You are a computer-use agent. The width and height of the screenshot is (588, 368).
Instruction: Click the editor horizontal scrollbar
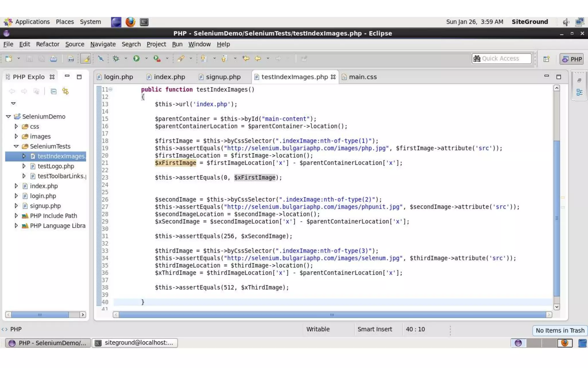point(332,315)
